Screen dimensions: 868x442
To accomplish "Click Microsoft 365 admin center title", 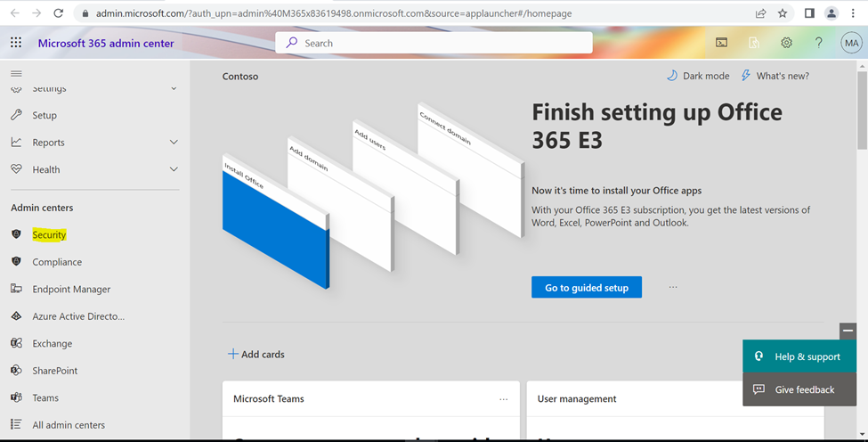I will pos(106,43).
